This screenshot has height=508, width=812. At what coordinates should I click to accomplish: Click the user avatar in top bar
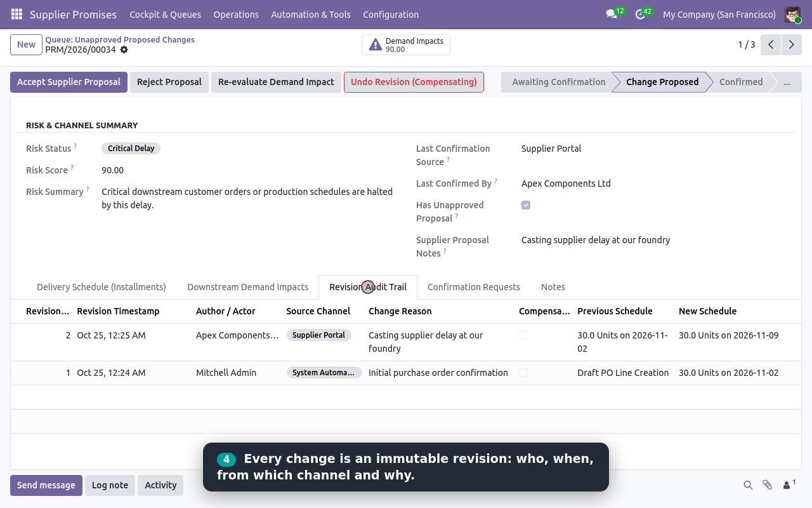pos(792,14)
